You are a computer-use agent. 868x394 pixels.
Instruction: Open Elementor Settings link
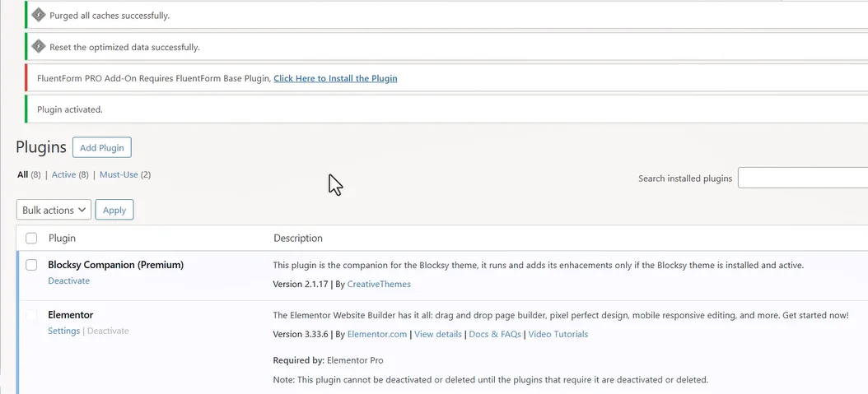[63, 331]
